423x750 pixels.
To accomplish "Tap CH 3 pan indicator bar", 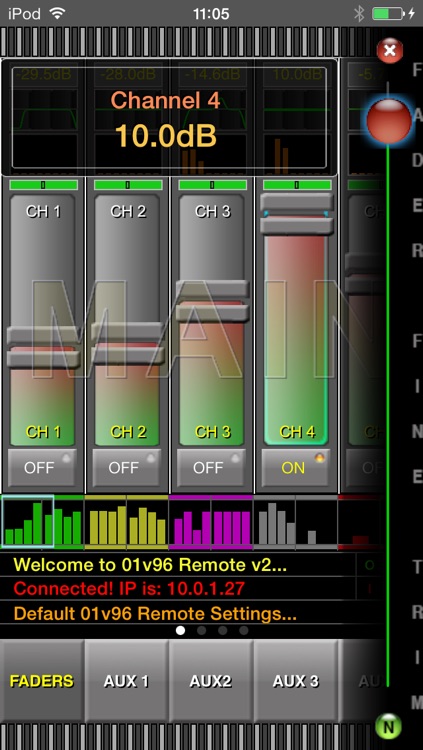I will tap(212, 185).
